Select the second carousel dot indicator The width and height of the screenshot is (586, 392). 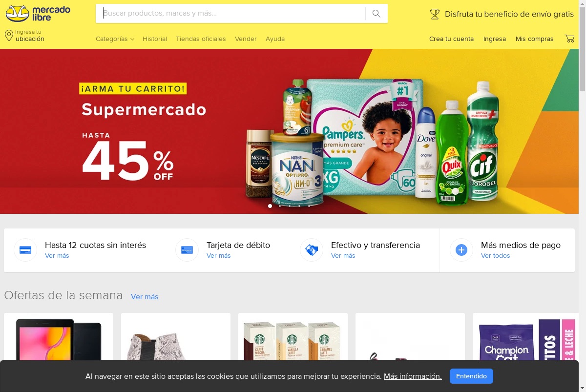click(x=280, y=206)
